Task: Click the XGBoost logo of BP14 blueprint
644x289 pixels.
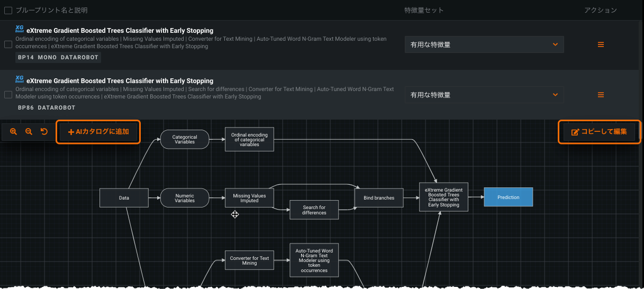Action: tap(20, 30)
